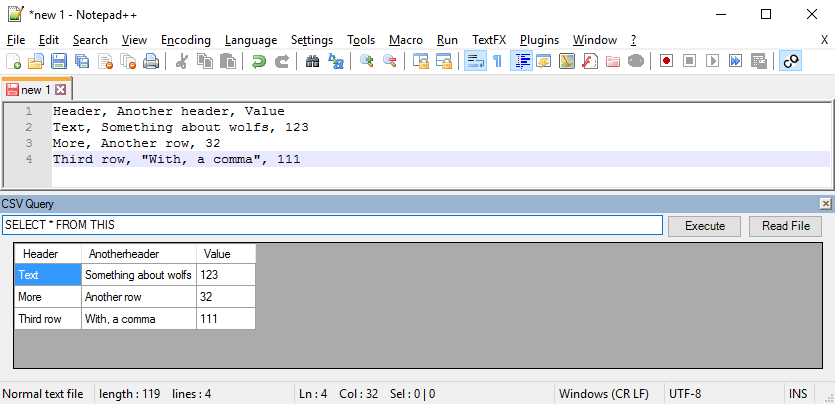Open the Macro menu
This screenshot has width=835, height=404.
click(x=406, y=40)
